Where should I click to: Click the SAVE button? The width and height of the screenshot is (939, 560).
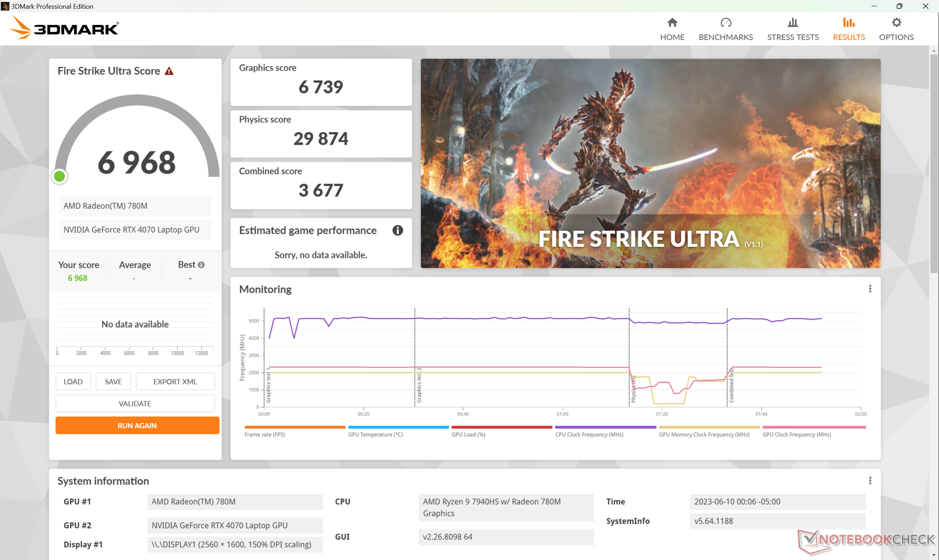(113, 382)
